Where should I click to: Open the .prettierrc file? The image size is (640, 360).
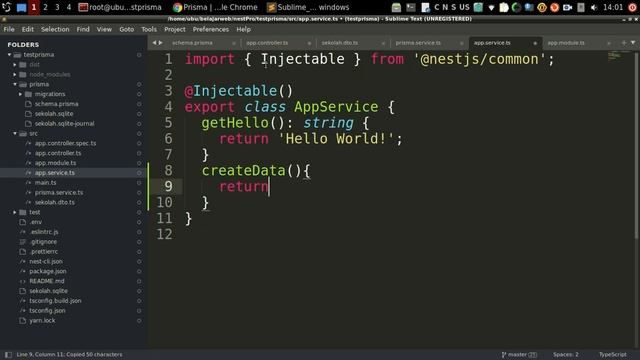[x=43, y=251]
